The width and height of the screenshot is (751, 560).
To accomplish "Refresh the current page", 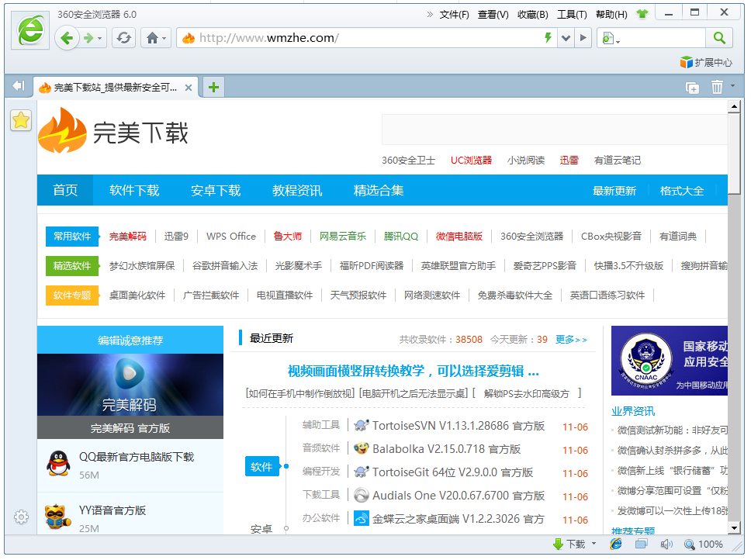I will coord(123,37).
